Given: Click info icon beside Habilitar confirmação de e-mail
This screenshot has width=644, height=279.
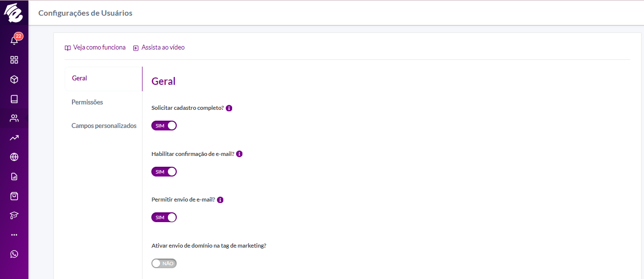Looking at the screenshot, I should tap(239, 153).
